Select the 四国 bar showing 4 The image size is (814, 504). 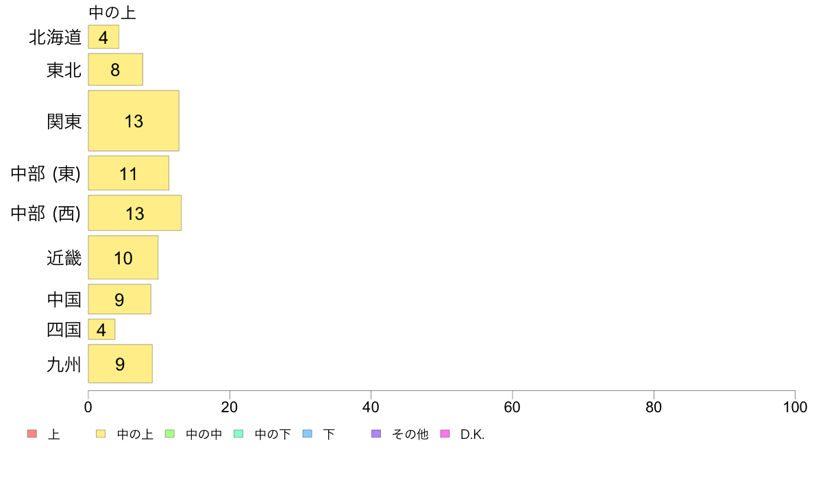101,329
